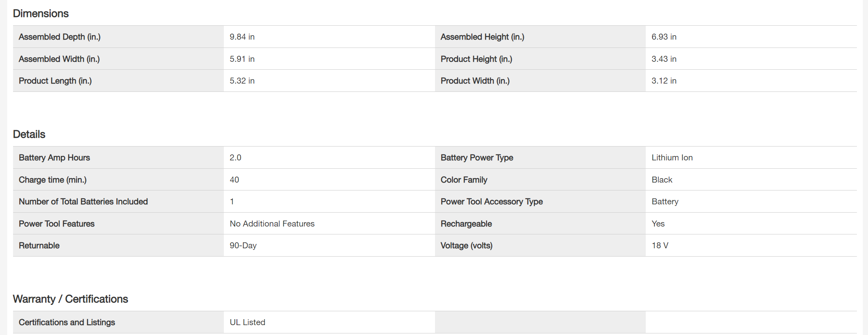Viewport: 868px width, 335px height.
Task: Click the 3.12 in product width value
Action: click(x=664, y=81)
